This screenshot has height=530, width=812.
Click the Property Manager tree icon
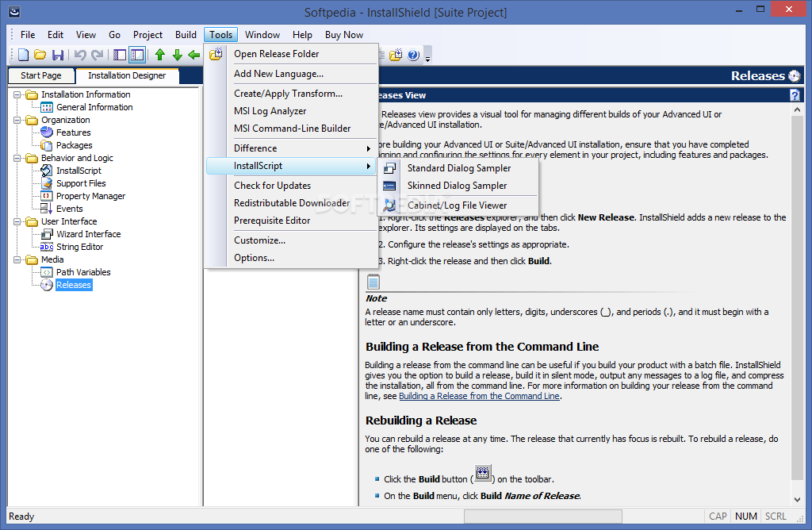point(47,196)
